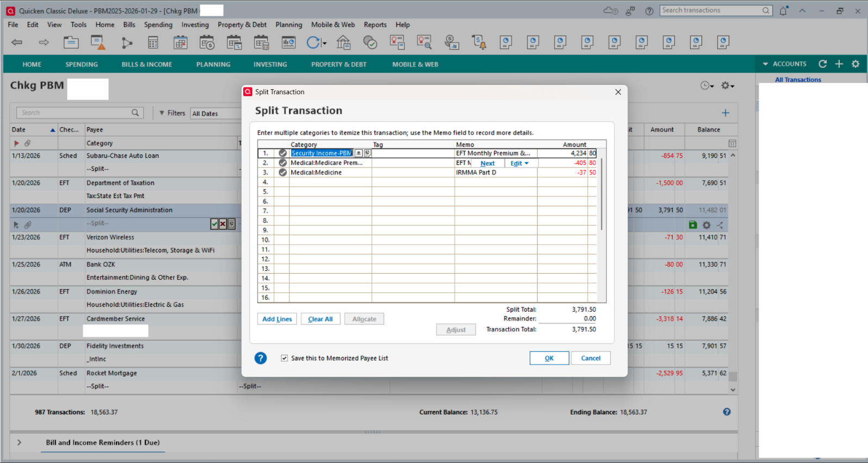The width and height of the screenshot is (868, 463).
Task: Open the file folder toolbar icon
Action: click(71, 42)
